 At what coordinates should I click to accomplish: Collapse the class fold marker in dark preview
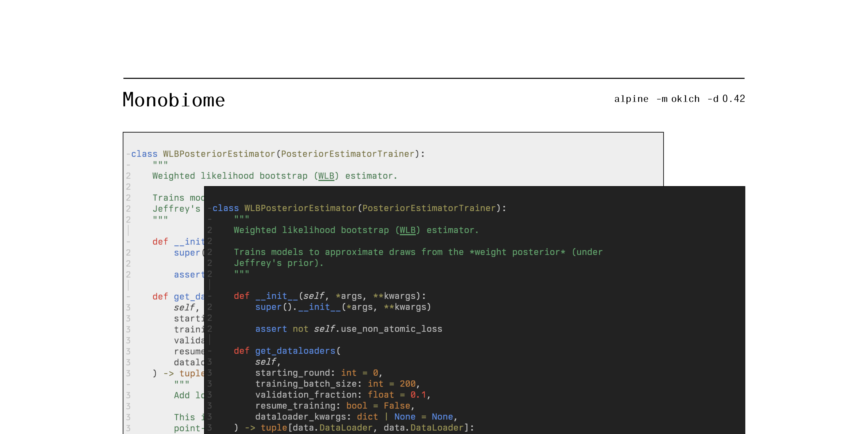(210, 209)
